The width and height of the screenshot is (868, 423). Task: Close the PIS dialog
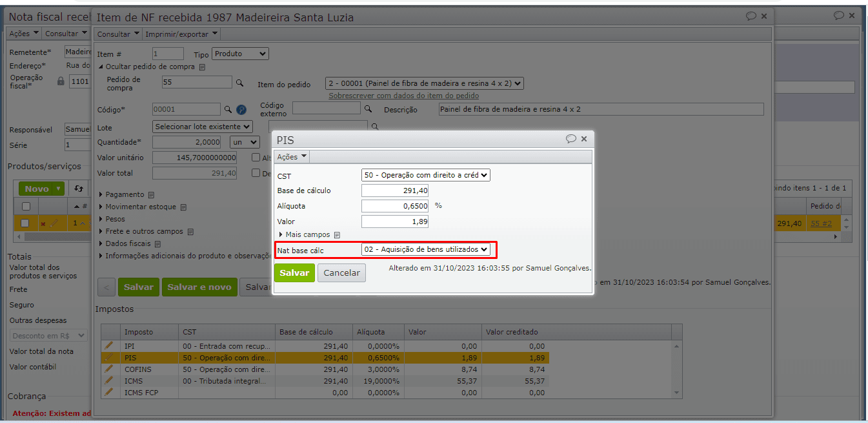(584, 139)
